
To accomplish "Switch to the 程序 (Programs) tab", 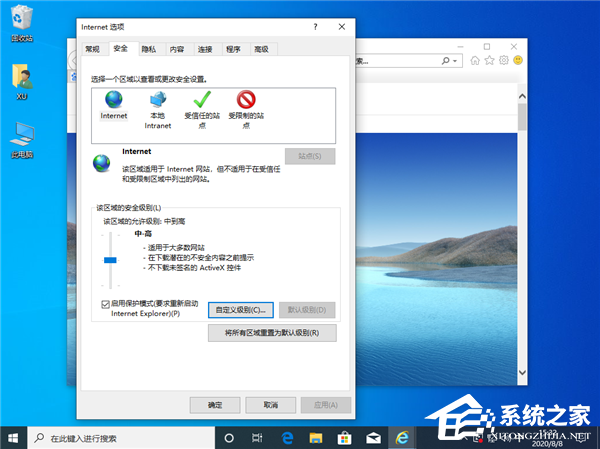I will (233, 49).
